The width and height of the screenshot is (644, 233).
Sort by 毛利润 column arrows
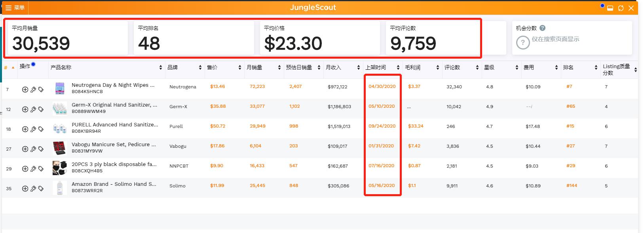[x=438, y=67]
